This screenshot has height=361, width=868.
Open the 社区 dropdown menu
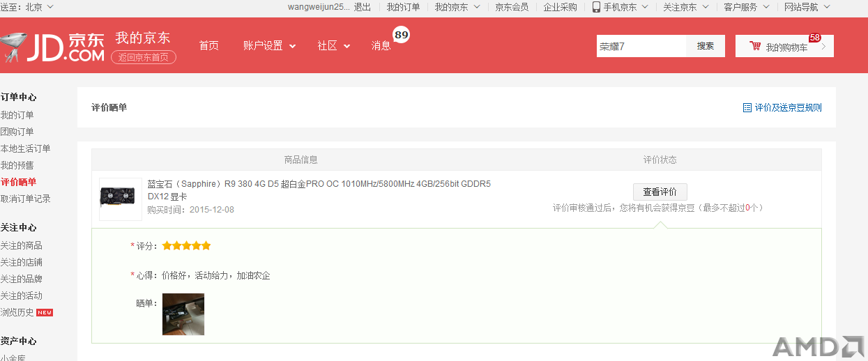[333, 45]
